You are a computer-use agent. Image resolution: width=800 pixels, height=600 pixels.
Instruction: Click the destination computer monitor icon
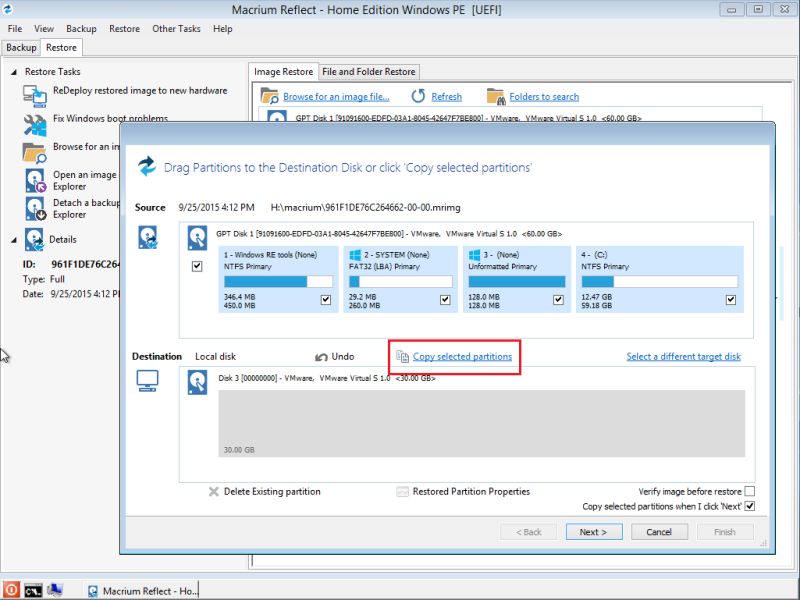147,381
